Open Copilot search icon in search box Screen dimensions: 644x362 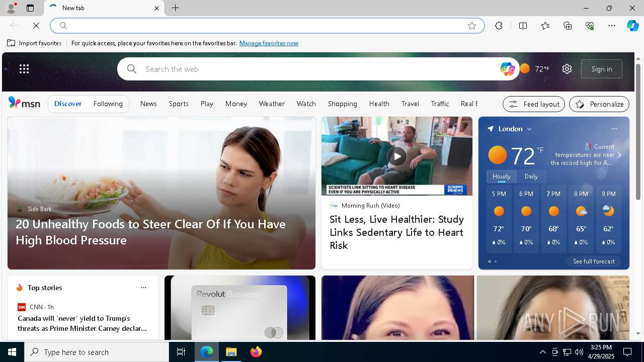507,69
